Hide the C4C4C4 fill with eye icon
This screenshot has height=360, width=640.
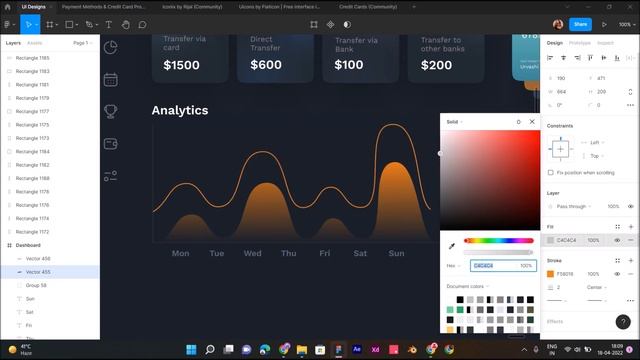click(x=617, y=240)
